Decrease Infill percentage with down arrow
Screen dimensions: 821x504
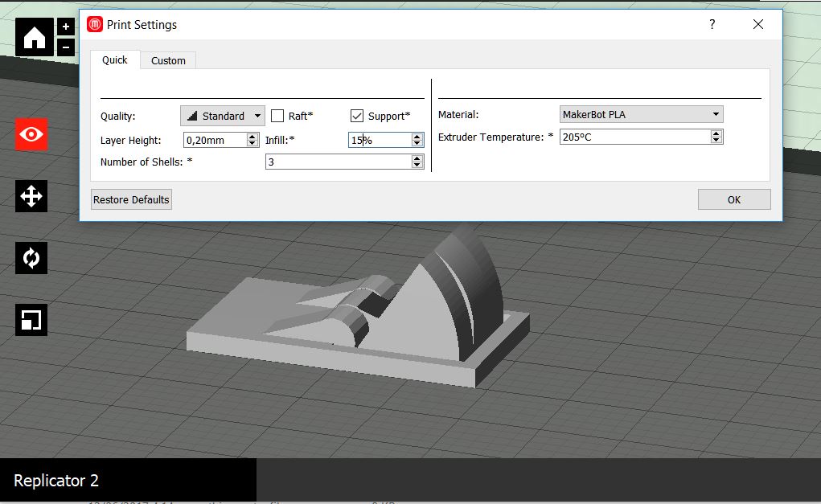[x=417, y=143]
